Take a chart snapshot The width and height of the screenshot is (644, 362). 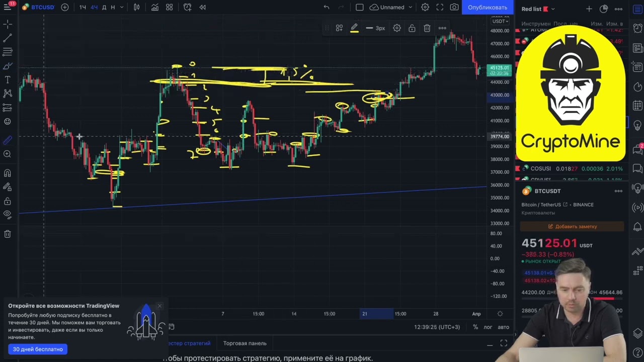pyautogui.click(x=454, y=7)
